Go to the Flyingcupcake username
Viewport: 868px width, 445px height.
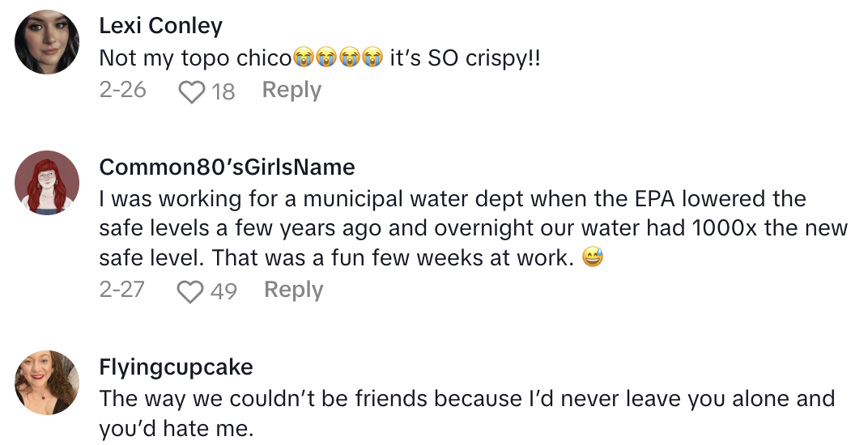176,367
